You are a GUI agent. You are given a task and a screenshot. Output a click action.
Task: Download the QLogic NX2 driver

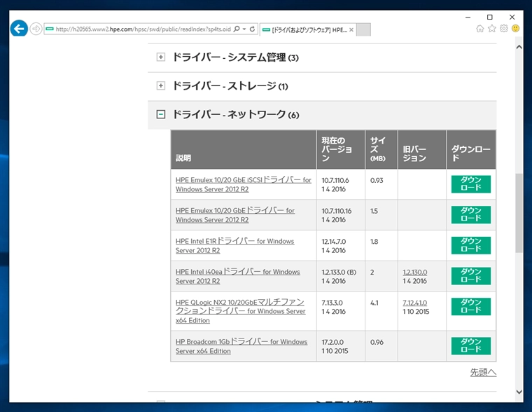point(470,306)
